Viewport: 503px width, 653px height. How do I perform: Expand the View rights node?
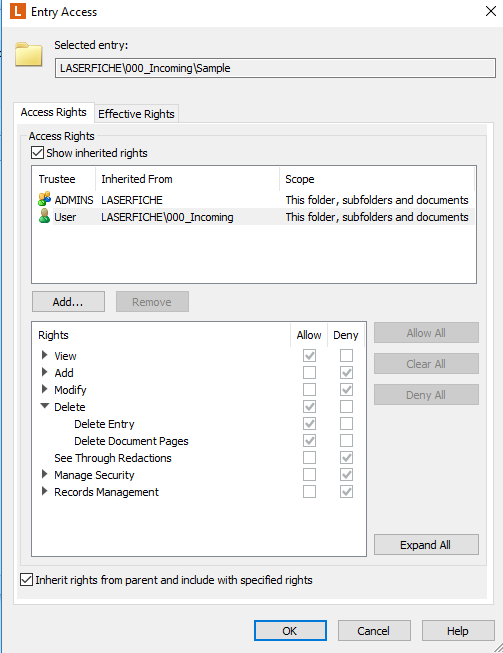tap(44, 355)
